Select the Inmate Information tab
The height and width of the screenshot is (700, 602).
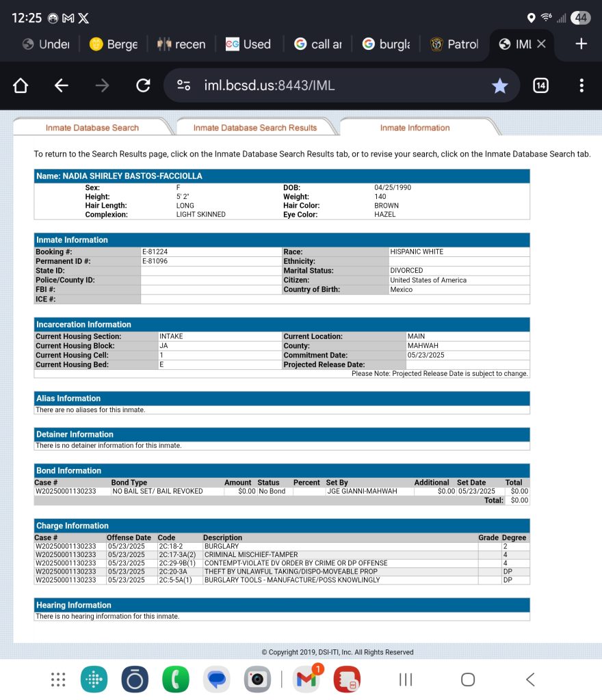(415, 128)
